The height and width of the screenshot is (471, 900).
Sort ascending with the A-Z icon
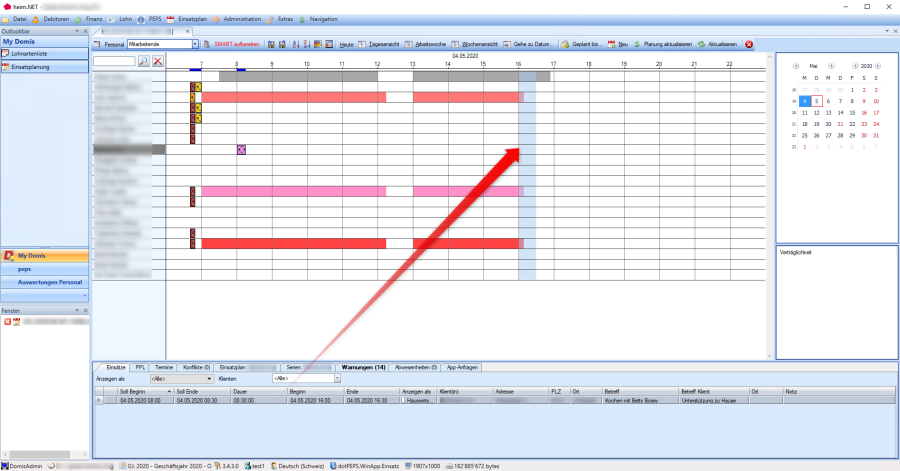(296, 44)
